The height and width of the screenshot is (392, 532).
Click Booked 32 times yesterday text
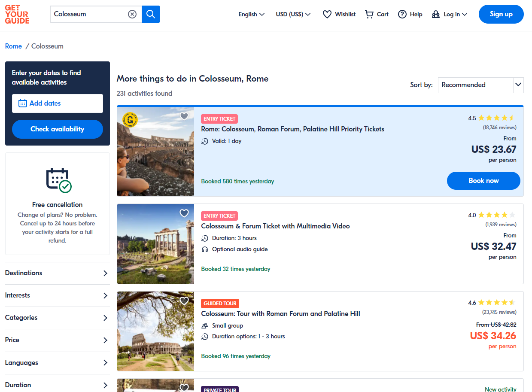click(236, 269)
